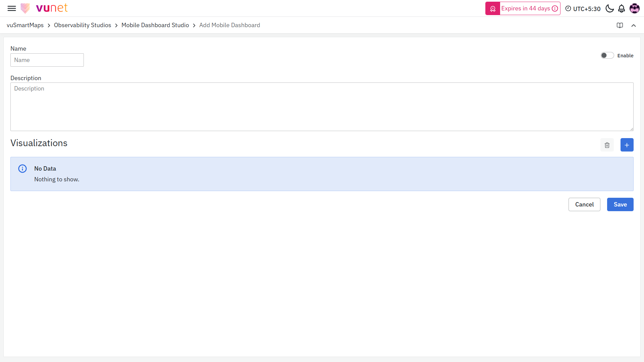Screen dimensions: 644x362
Task: Open UTC+5:30 timezone selector
Action: point(583,9)
